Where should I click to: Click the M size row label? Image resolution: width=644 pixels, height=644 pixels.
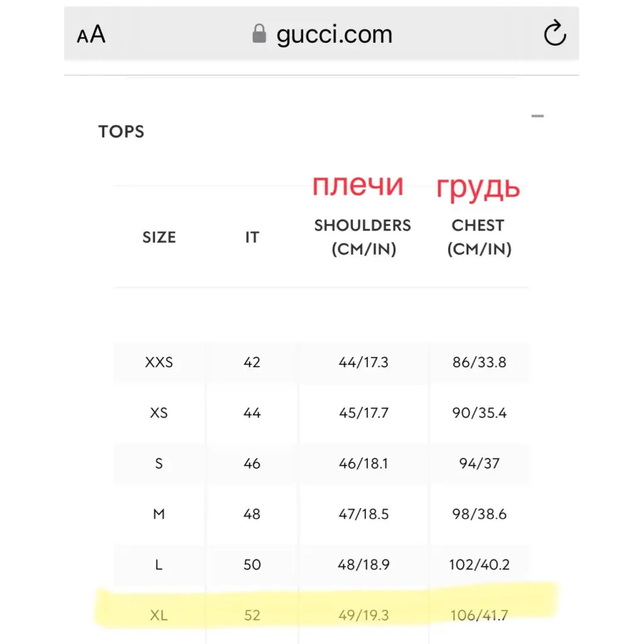[x=159, y=514]
